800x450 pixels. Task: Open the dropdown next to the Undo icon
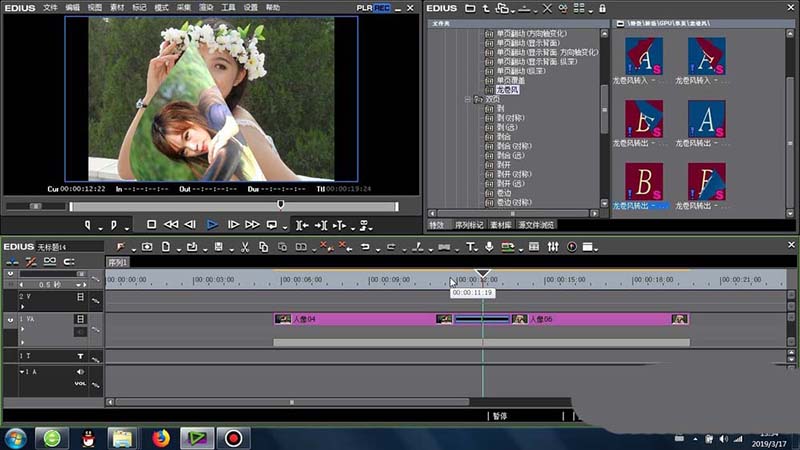point(378,249)
